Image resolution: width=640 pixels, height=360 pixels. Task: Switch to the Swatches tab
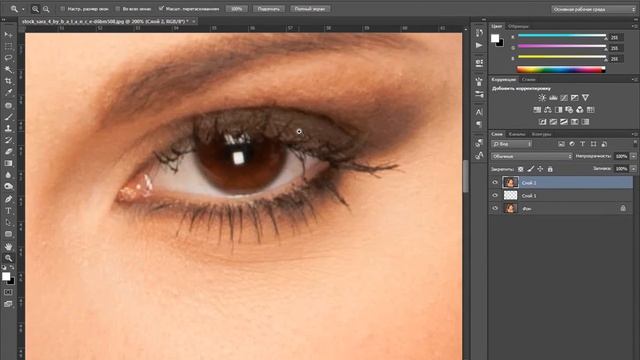(x=519, y=26)
